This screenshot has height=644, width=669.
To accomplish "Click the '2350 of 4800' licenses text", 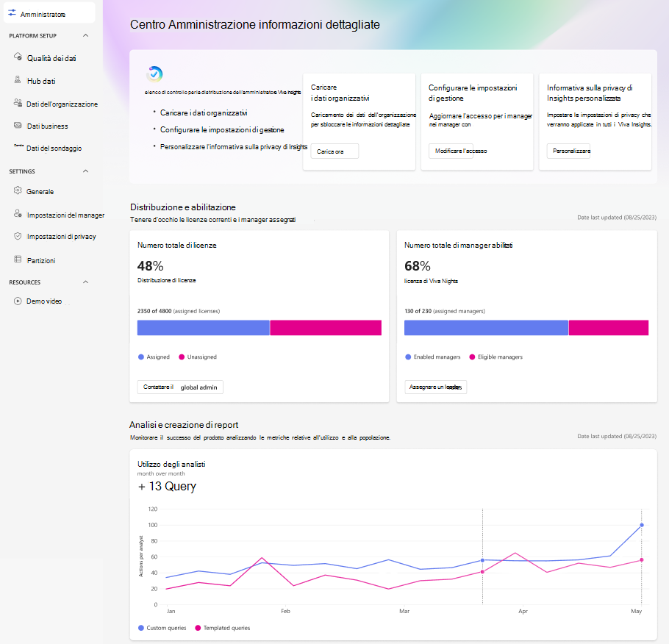I will [x=154, y=311].
